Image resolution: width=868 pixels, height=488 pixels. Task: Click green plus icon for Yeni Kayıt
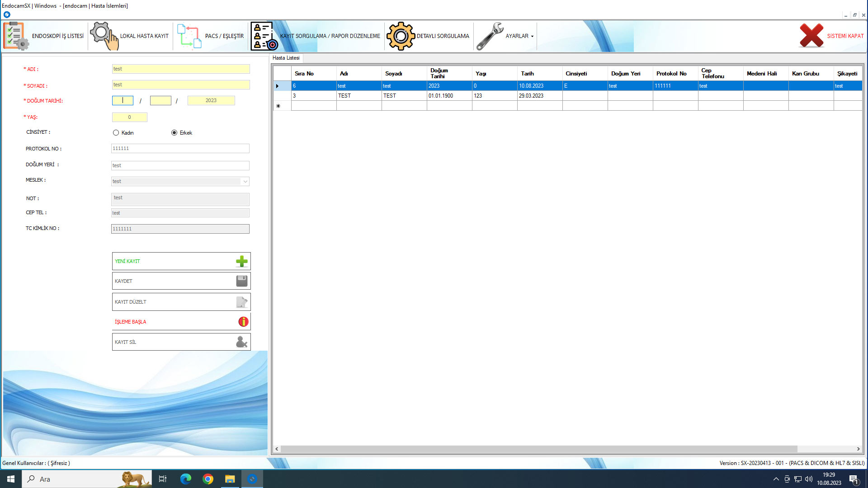242,261
